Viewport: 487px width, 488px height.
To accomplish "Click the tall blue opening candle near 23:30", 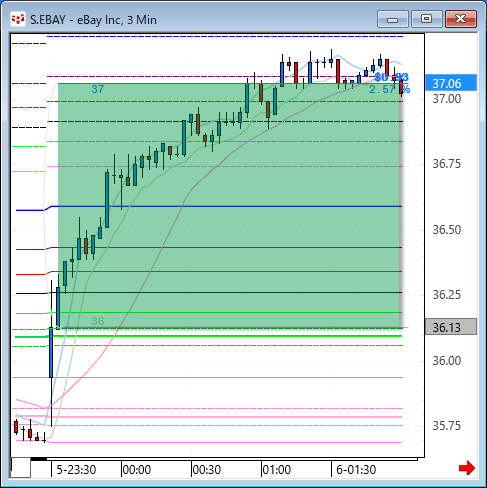I will coord(51,353).
